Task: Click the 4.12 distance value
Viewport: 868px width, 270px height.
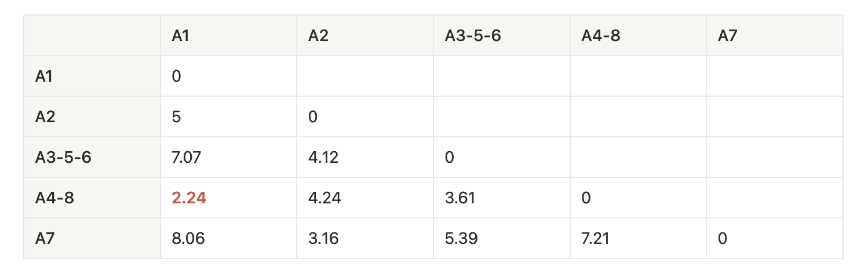Action: coord(323,158)
